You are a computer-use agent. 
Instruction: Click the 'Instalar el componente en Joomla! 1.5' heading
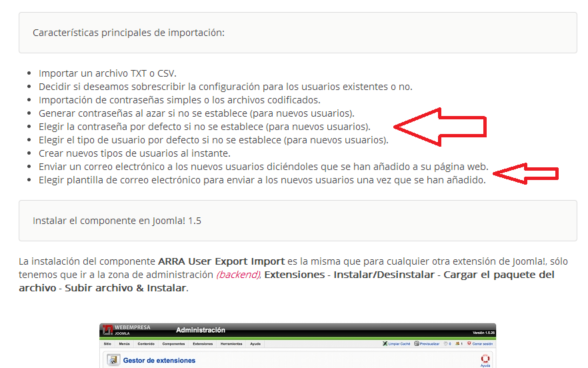(117, 221)
